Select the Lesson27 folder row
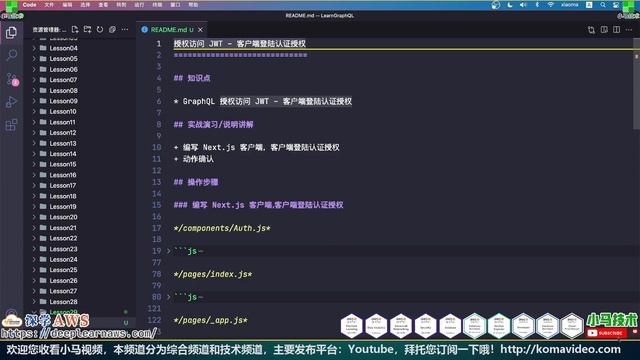This screenshot has height=360, width=640. 80,291
